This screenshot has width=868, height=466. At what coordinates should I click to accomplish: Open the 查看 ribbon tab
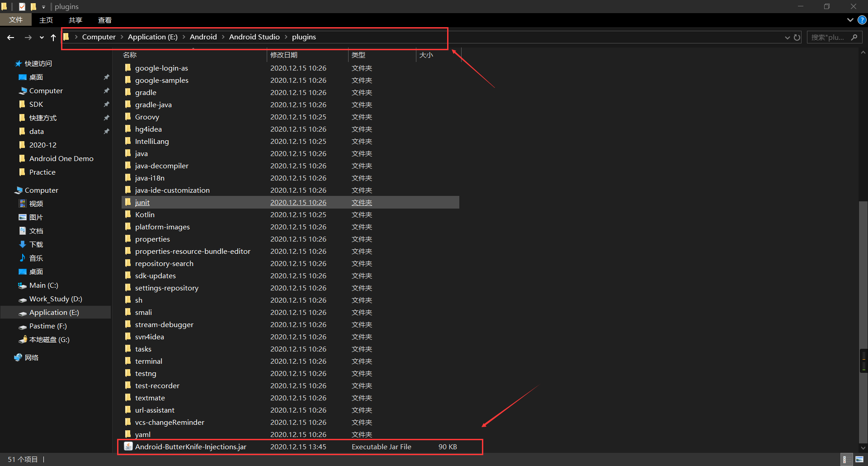tap(105, 20)
